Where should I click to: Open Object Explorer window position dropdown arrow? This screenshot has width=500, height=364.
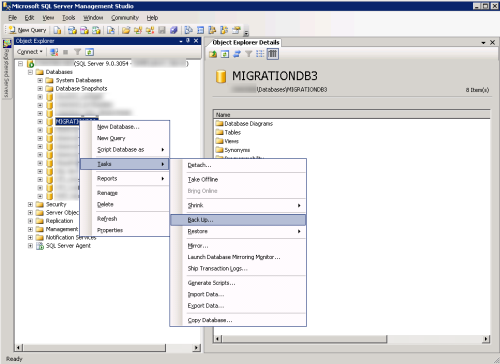(x=181, y=41)
